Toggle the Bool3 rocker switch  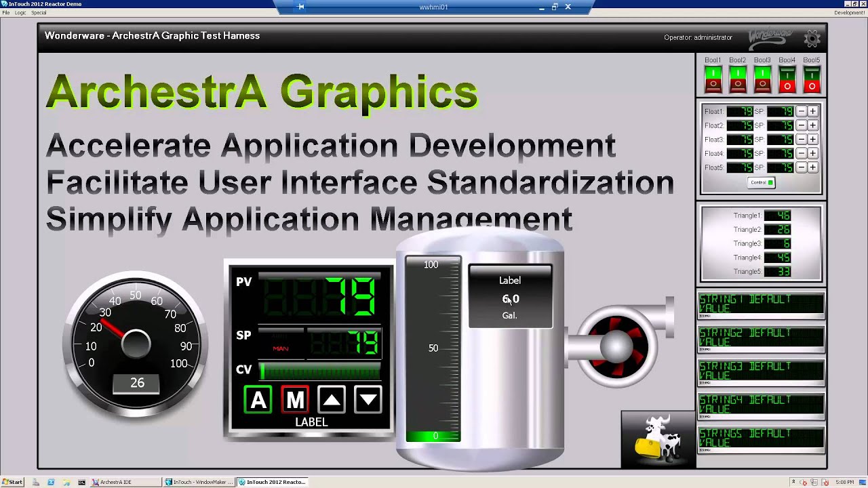762,79
